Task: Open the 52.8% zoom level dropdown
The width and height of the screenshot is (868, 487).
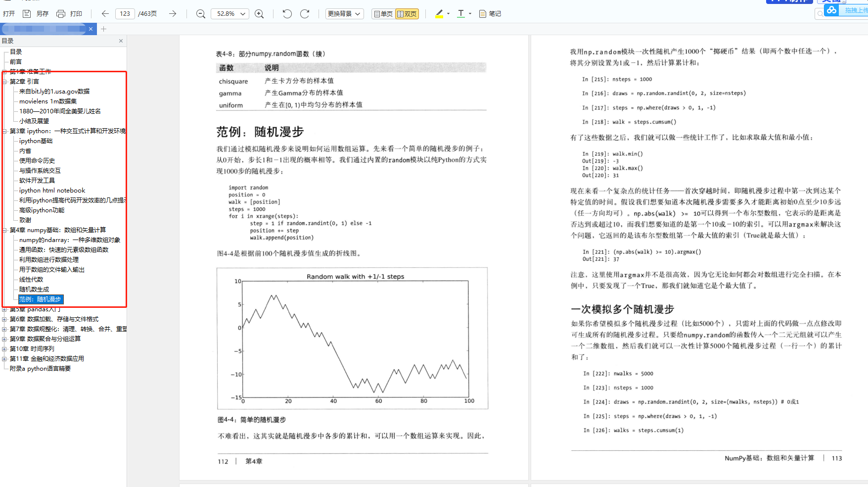Action: point(231,14)
